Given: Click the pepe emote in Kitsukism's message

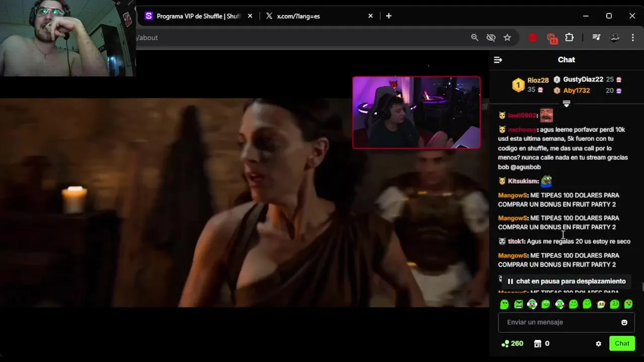Looking at the screenshot, I should click(x=546, y=181).
